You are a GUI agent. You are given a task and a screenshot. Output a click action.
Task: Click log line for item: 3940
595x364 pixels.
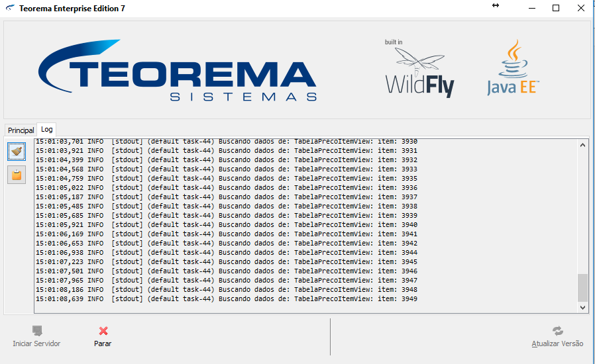[227, 225]
